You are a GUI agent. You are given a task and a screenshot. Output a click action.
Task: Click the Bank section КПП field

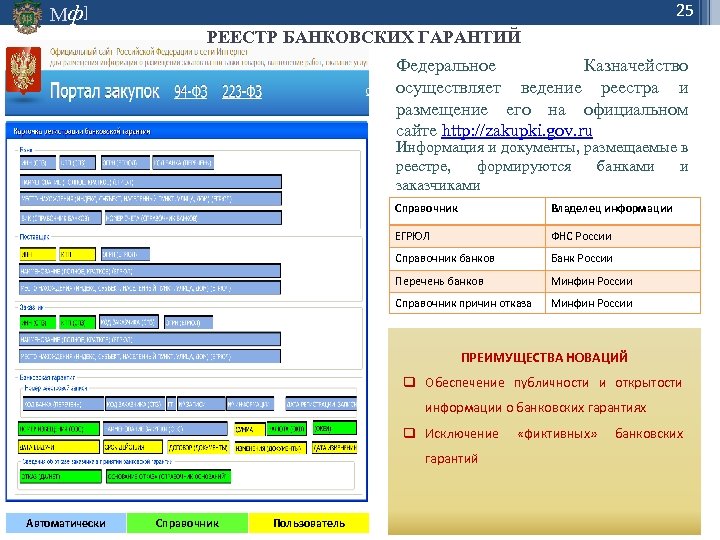click(77, 163)
